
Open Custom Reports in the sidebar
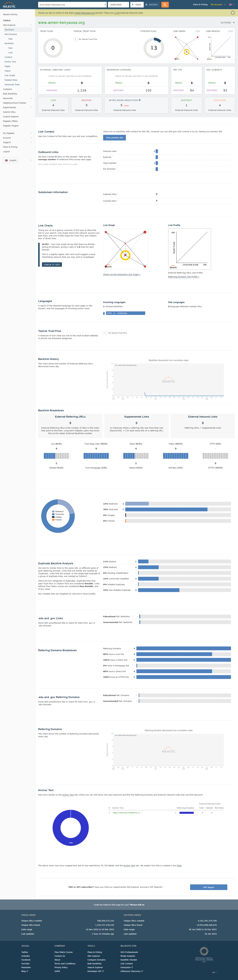11,116
